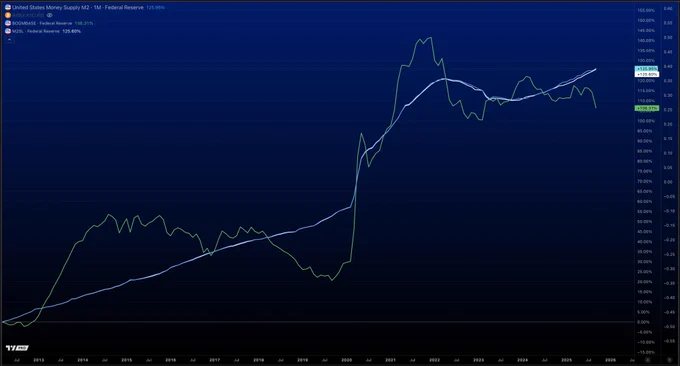Open the settings icon in the bottom-right corner

(669, 360)
